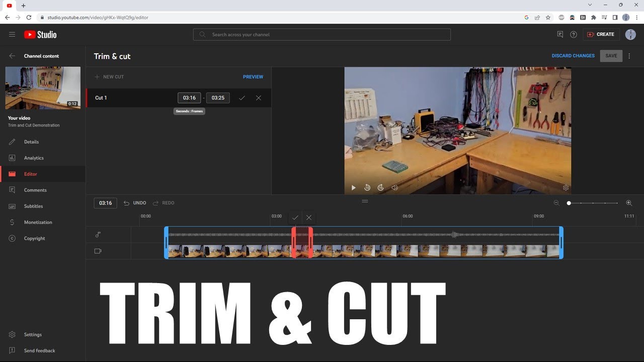Reload the browser page
This screenshot has height=362, width=644.
tap(29, 17)
